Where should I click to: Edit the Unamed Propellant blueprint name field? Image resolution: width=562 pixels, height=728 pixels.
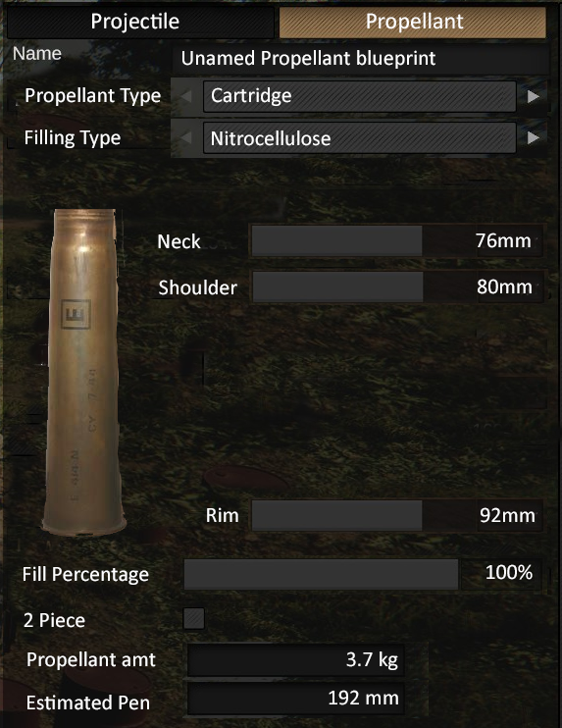tap(360, 59)
